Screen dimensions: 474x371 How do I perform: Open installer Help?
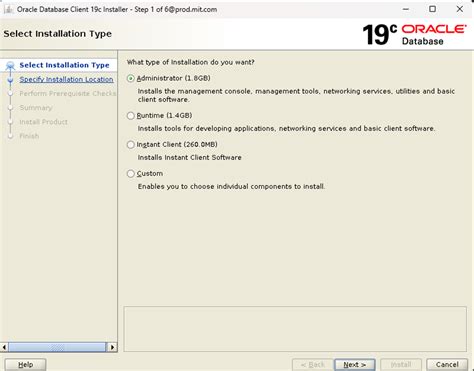pos(26,365)
